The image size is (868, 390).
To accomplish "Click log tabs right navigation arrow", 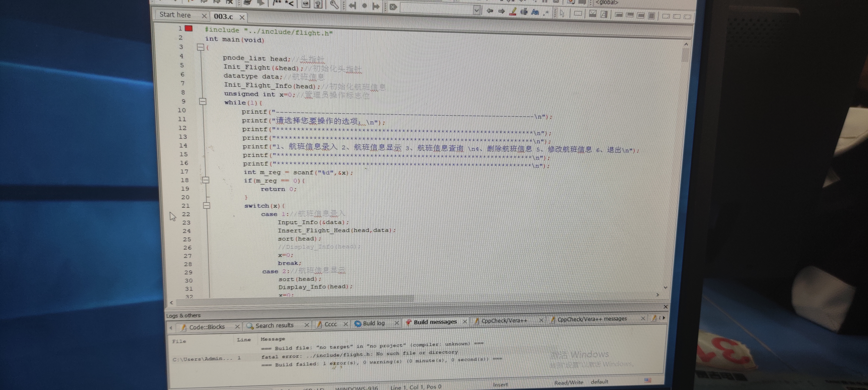I will [664, 317].
